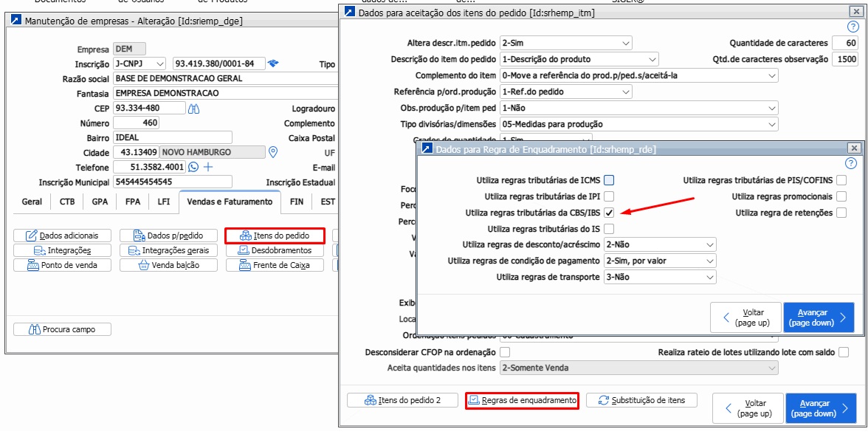
Task: Open Ponto de venda button
Action: pyautogui.click(x=63, y=265)
